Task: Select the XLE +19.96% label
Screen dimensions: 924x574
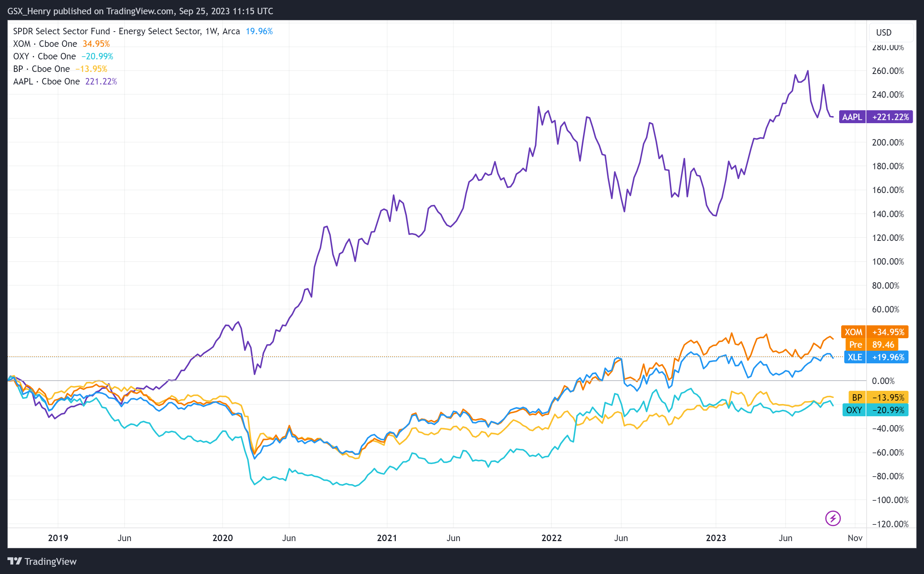Action: pos(876,357)
